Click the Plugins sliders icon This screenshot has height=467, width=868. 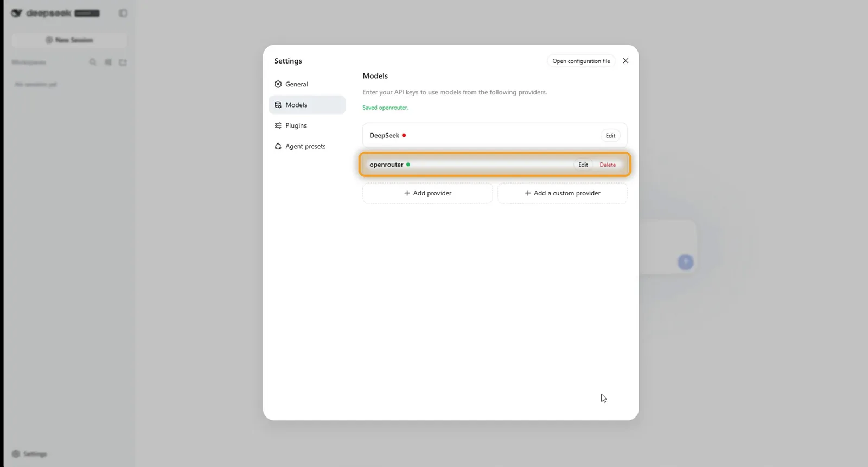click(x=278, y=125)
